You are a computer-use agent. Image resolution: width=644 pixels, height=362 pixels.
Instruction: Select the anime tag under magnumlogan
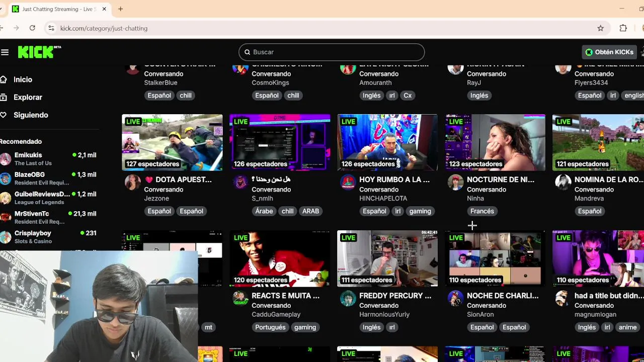(627, 327)
